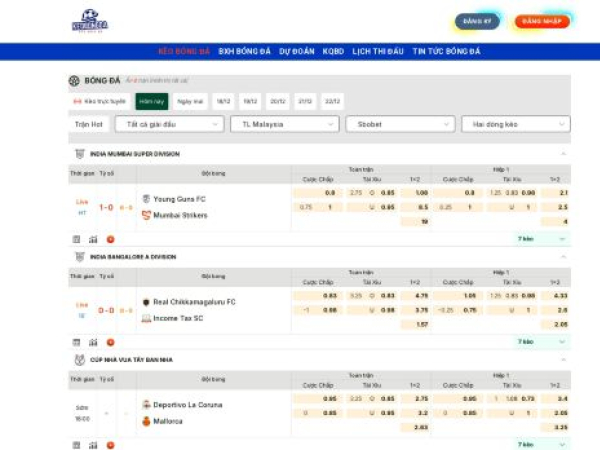The width and height of the screenshot is (600, 450).
Task: Click the red round icon under Mumbai Strikers
Action: pos(110,239)
